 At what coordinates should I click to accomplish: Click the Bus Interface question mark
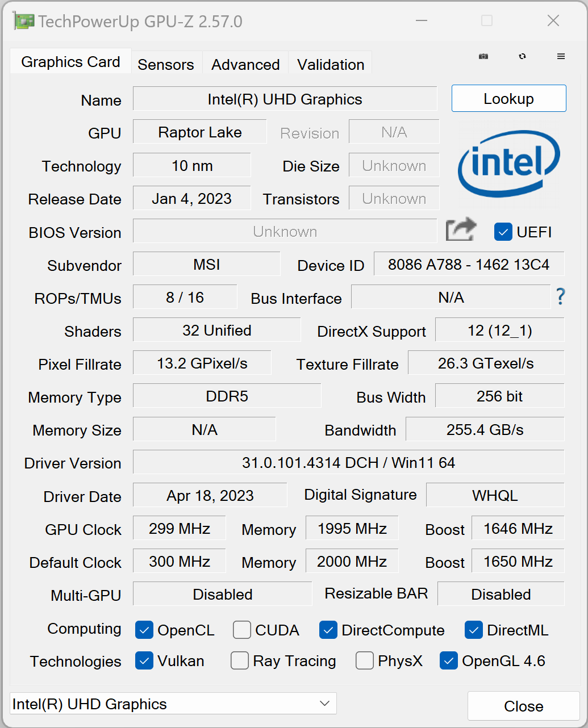pos(561,296)
